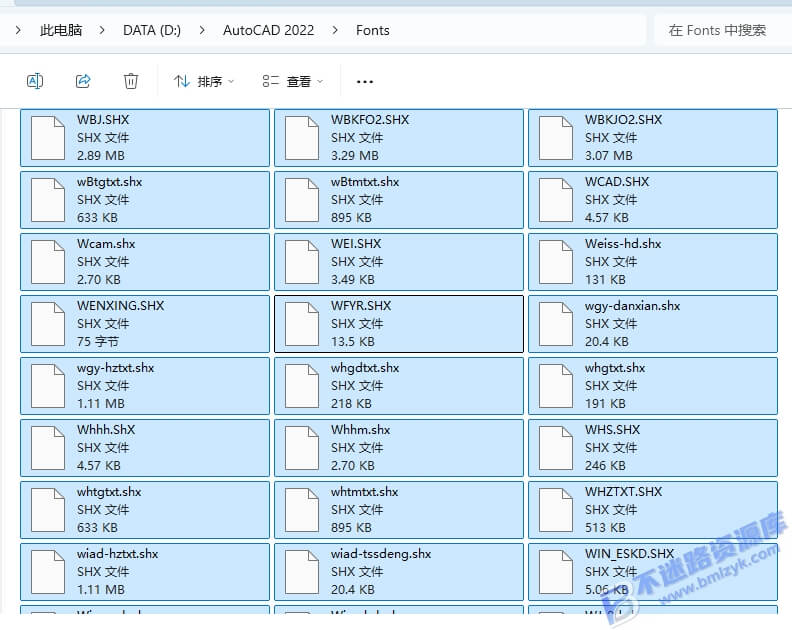Open the 查看 view dropdown
The height and width of the screenshot is (630, 792).
(293, 81)
